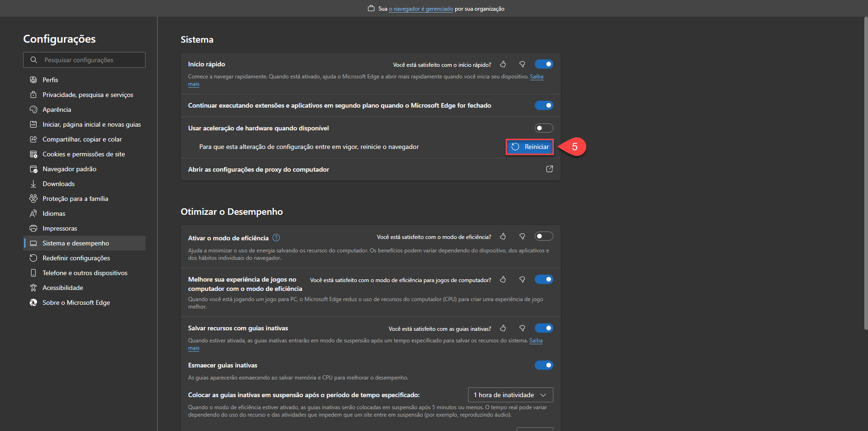Open the 1 hora de inatividade dropdown
Screen dimensions: 868x431
(x=510, y=395)
